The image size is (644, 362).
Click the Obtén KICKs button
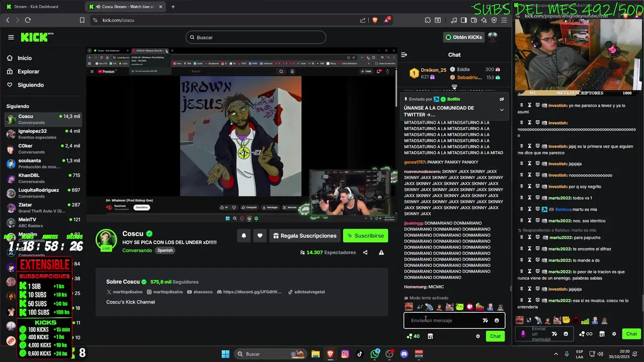[x=463, y=37]
